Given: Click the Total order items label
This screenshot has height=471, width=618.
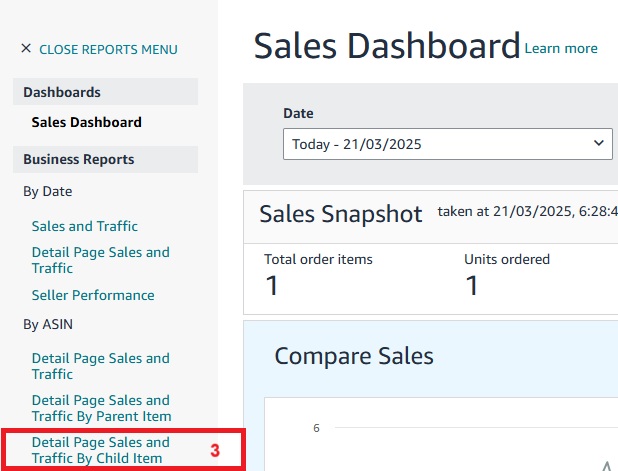Looking at the screenshot, I should click(x=318, y=259).
